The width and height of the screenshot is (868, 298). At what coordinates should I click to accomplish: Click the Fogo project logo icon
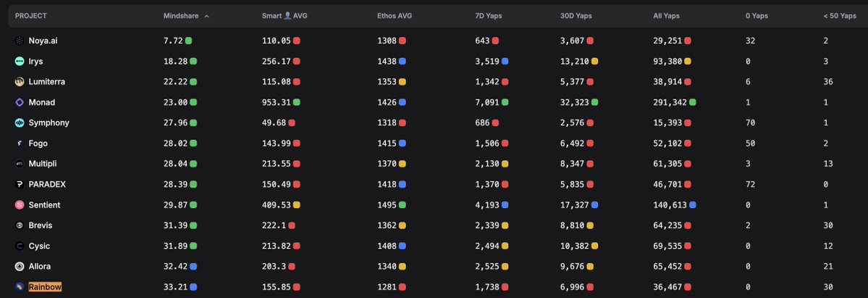click(x=20, y=143)
